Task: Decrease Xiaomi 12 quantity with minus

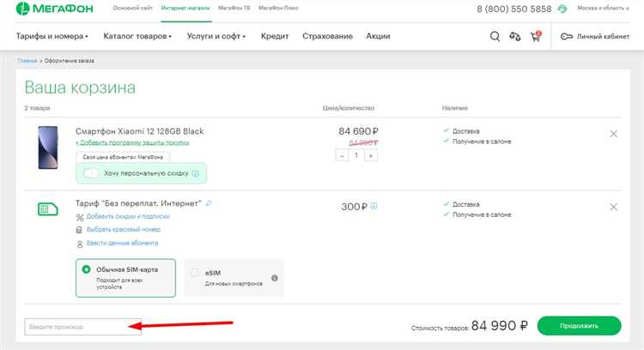Action: point(342,155)
